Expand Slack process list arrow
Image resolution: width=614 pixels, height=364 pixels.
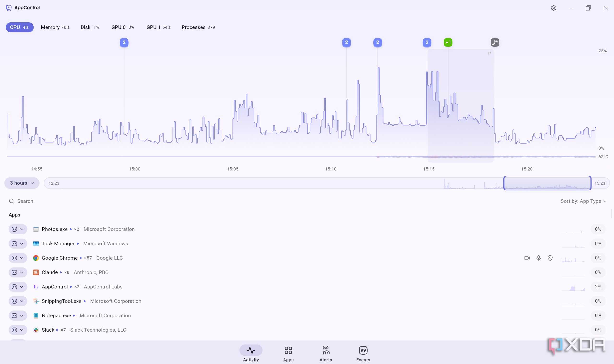pos(57,330)
